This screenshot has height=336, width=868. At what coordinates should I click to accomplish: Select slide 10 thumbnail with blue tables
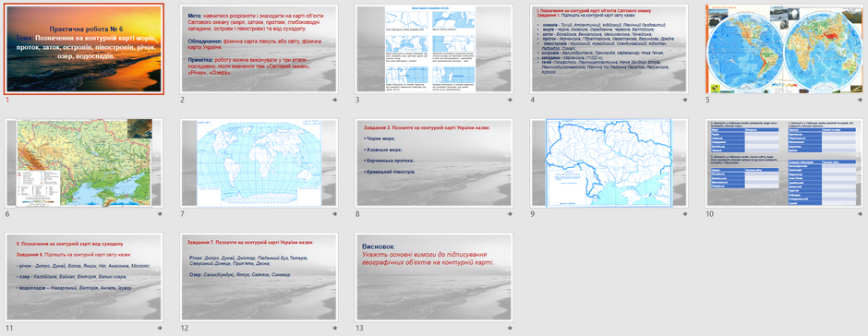[784, 162]
